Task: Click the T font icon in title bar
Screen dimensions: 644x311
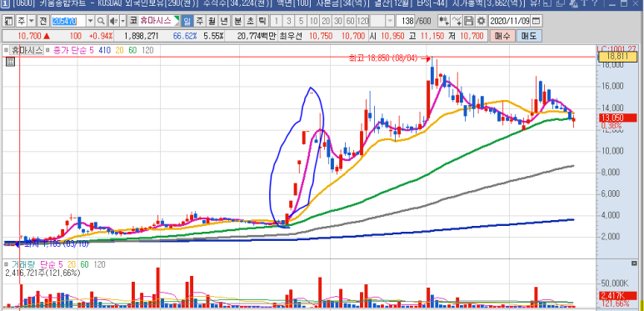Action: point(586,3)
